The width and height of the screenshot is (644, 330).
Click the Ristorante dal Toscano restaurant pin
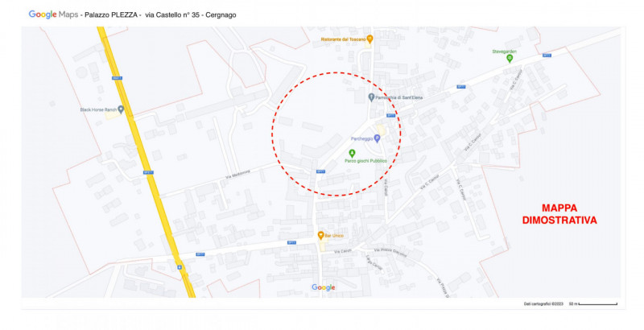[369, 39]
